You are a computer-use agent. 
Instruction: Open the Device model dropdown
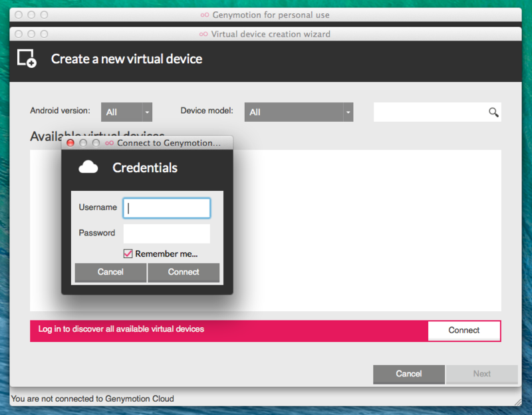(x=299, y=112)
